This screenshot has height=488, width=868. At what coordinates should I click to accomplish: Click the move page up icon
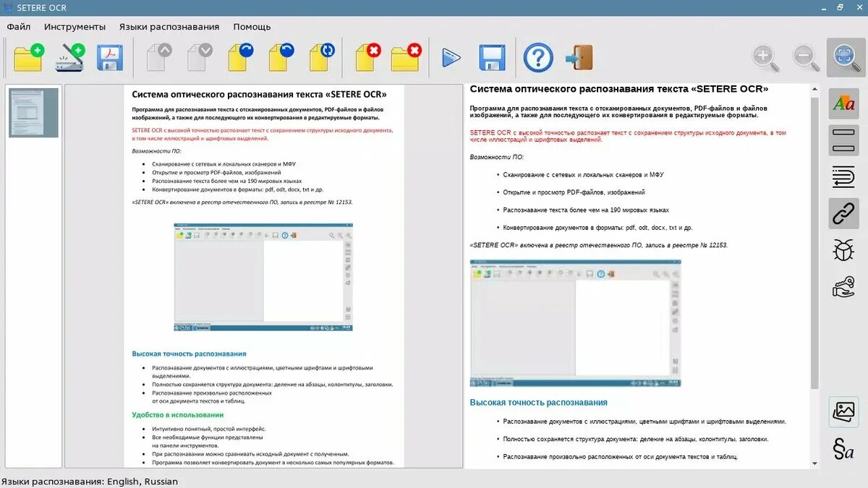click(159, 58)
